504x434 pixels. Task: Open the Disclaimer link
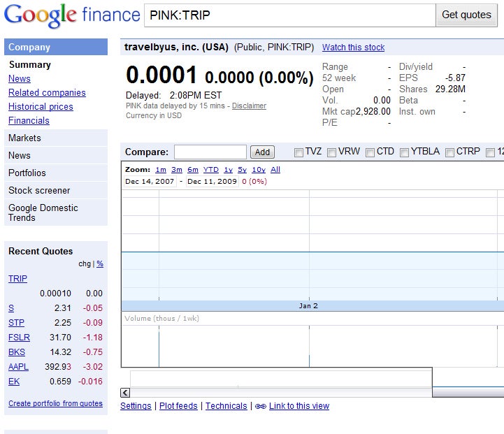tap(249, 106)
